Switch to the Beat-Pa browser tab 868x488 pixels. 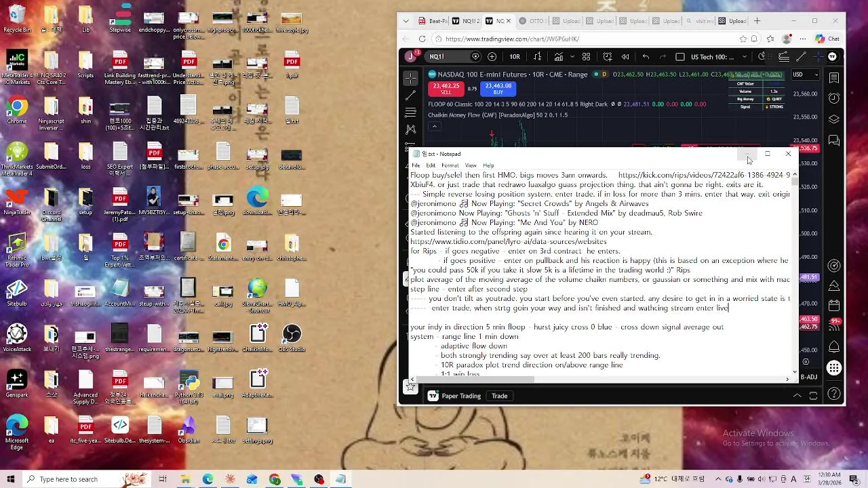(x=431, y=21)
